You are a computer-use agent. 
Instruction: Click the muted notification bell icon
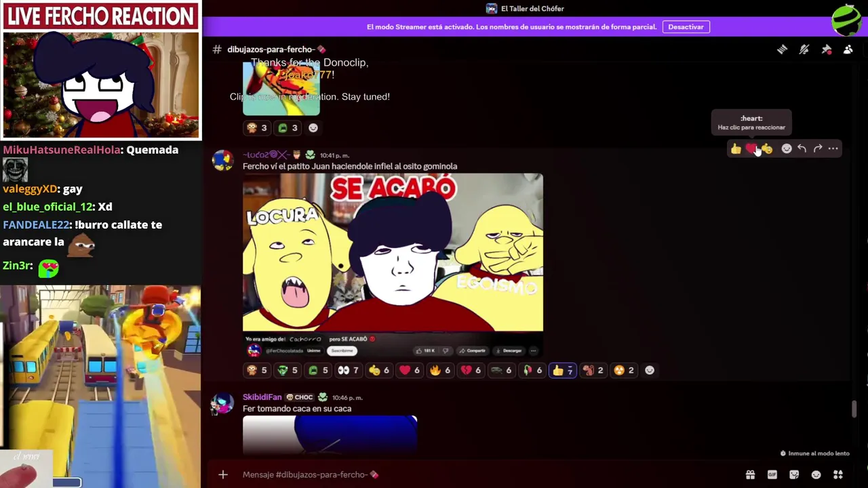click(x=804, y=49)
